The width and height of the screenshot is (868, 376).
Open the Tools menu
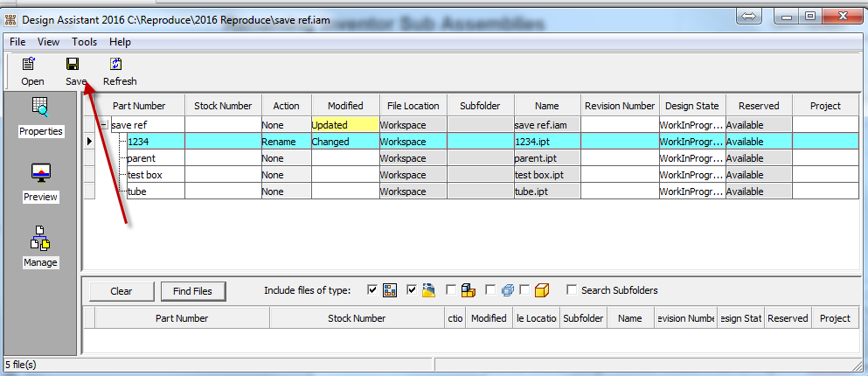(x=84, y=42)
